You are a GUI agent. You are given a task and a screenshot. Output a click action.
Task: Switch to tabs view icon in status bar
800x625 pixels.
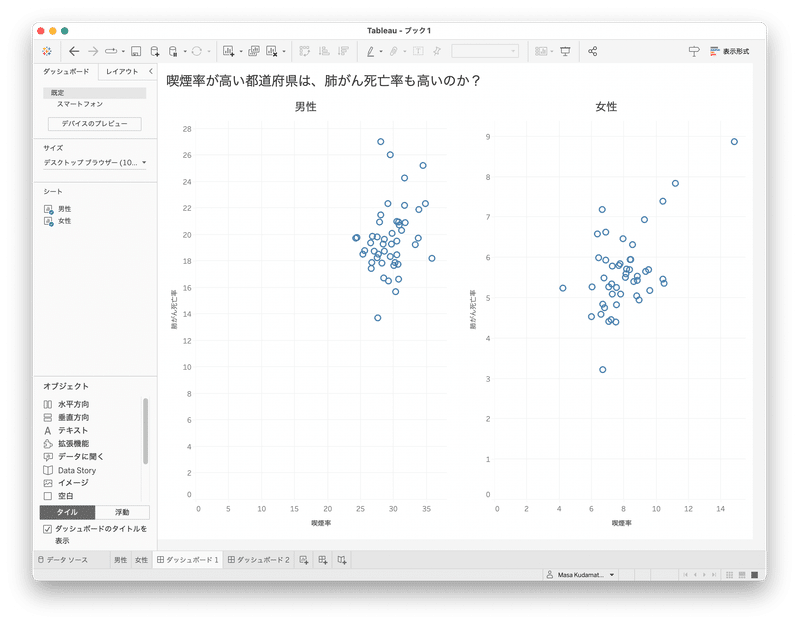pyautogui.click(x=755, y=575)
